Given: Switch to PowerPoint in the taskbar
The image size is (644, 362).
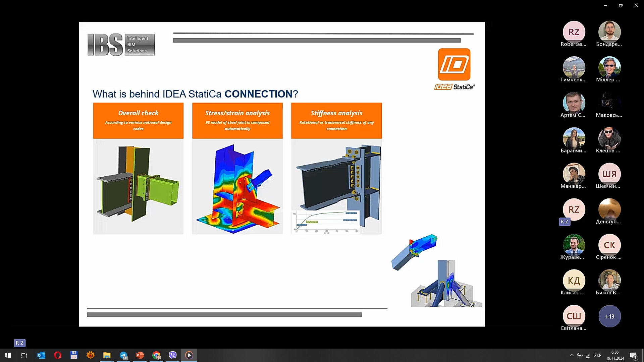Looking at the screenshot, I should 140,355.
